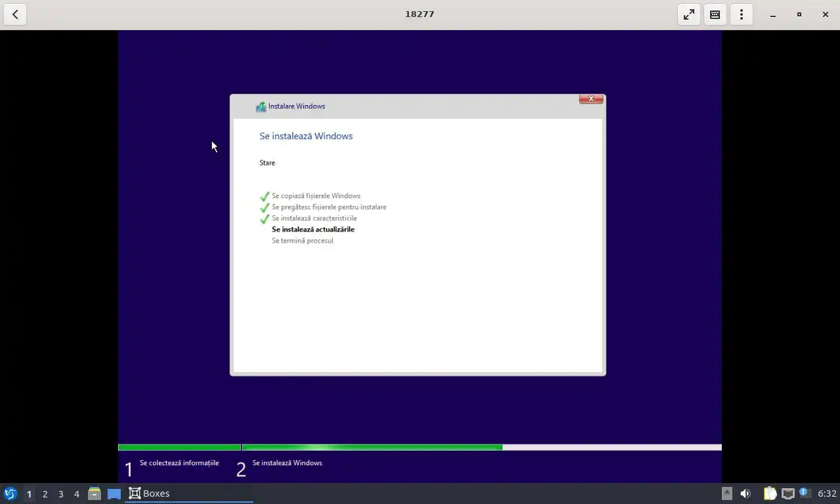Click the Windows setup icon in dialog title
This screenshot has height=504, width=840.
click(x=261, y=106)
